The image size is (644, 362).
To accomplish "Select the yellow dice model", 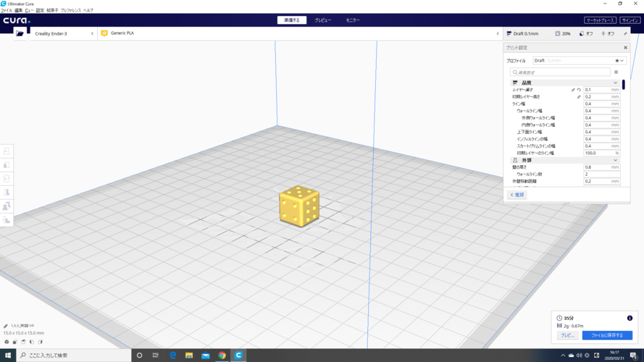I will [299, 206].
